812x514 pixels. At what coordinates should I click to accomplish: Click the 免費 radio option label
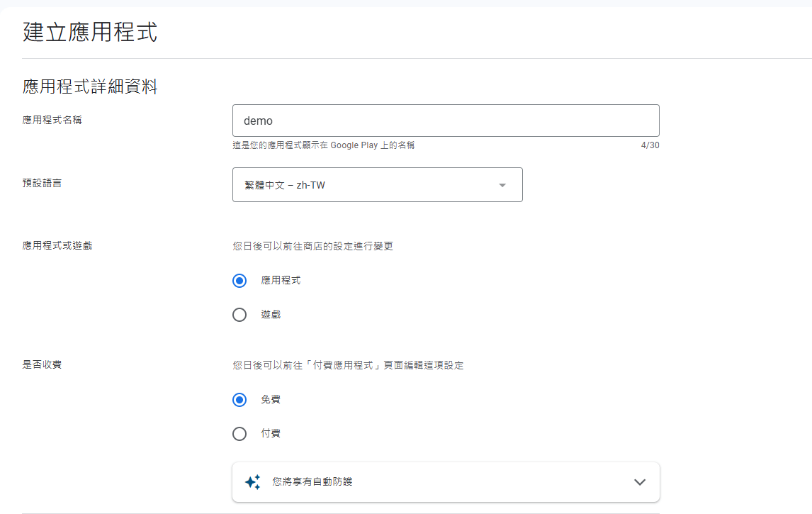(x=271, y=399)
